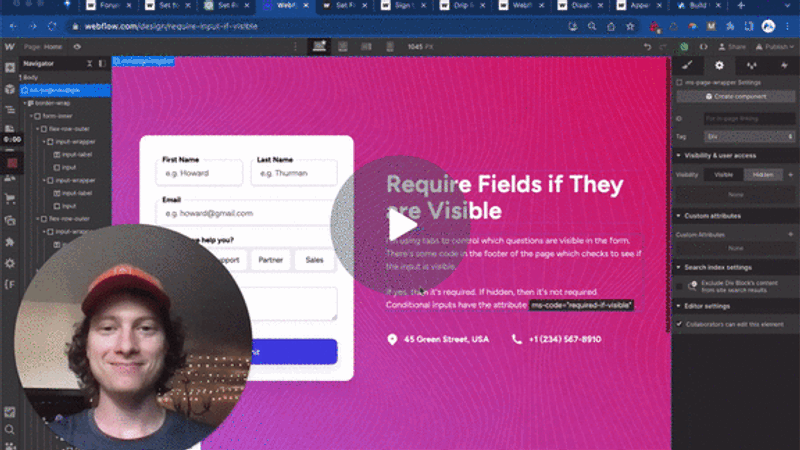Click the Webflow W logo menu
This screenshot has height=450, width=800.
click(10, 46)
